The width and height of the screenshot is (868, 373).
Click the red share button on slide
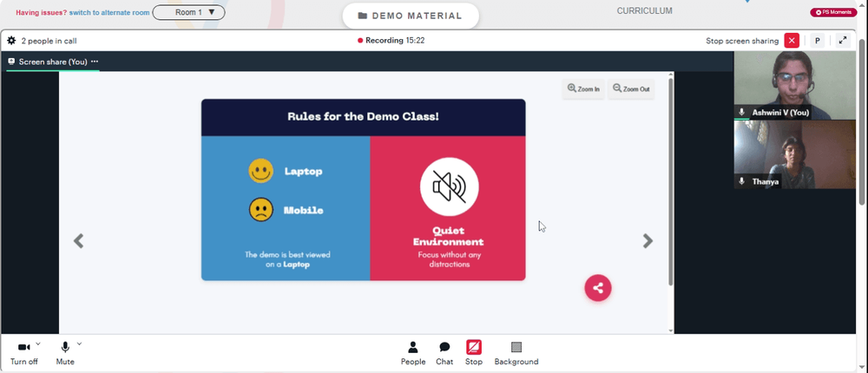pos(598,288)
